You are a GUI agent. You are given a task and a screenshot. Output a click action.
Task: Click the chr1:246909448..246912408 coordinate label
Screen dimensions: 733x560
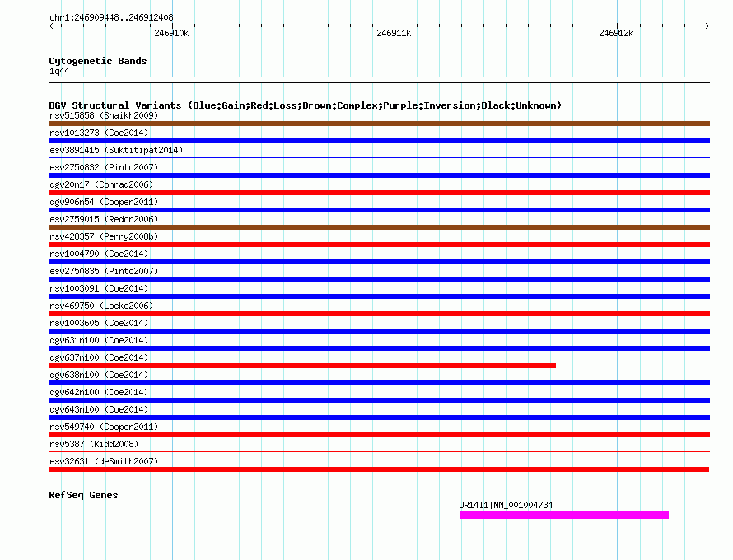(111, 17)
